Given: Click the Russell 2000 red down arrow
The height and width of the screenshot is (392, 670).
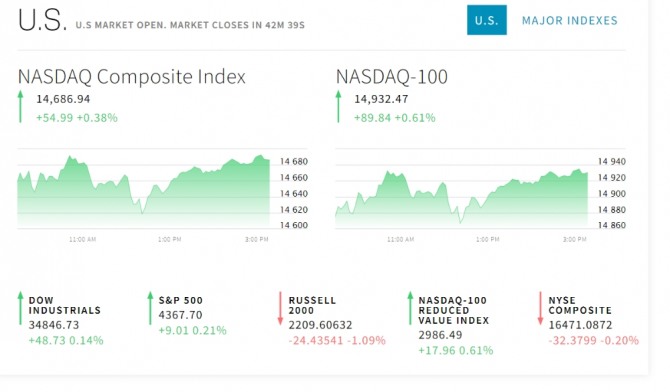Looking at the screenshot, I should point(280,308).
